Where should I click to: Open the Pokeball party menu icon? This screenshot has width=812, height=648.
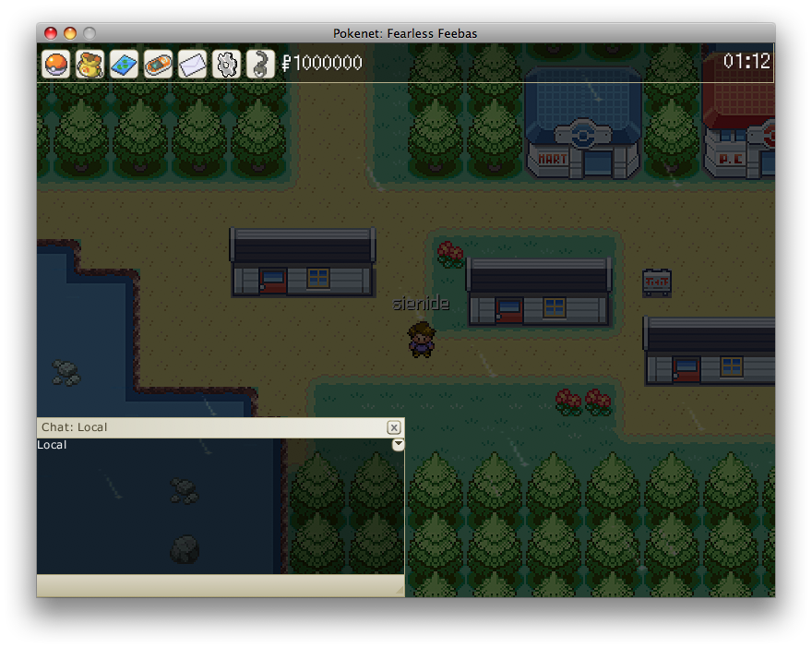(55, 65)
